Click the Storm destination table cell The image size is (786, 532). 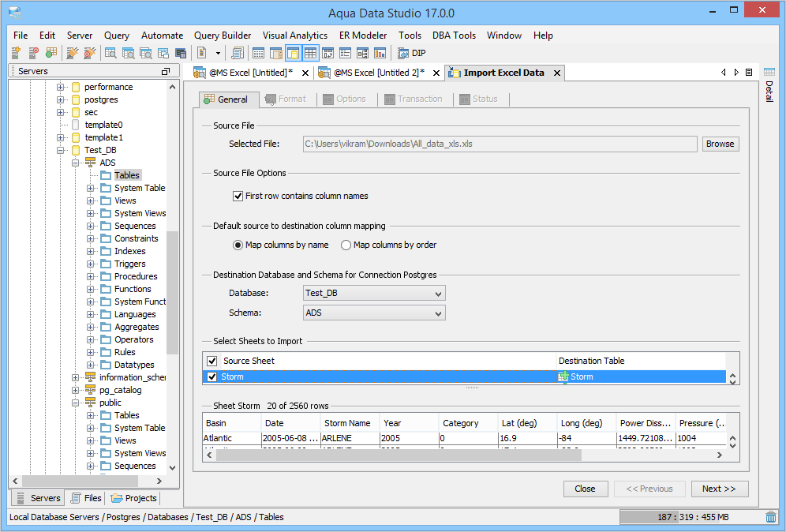click(641, 377)
